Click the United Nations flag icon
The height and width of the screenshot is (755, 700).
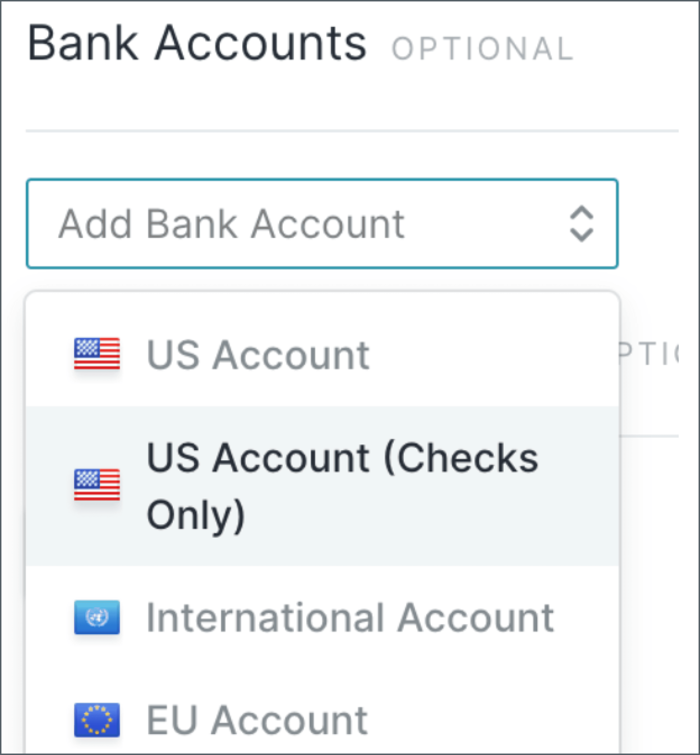point(97,617)
